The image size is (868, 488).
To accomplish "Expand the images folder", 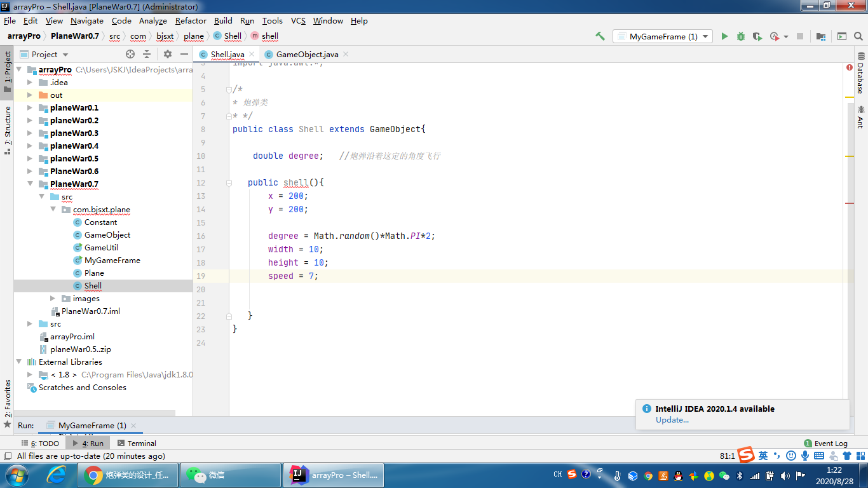I will click(53, 298).
